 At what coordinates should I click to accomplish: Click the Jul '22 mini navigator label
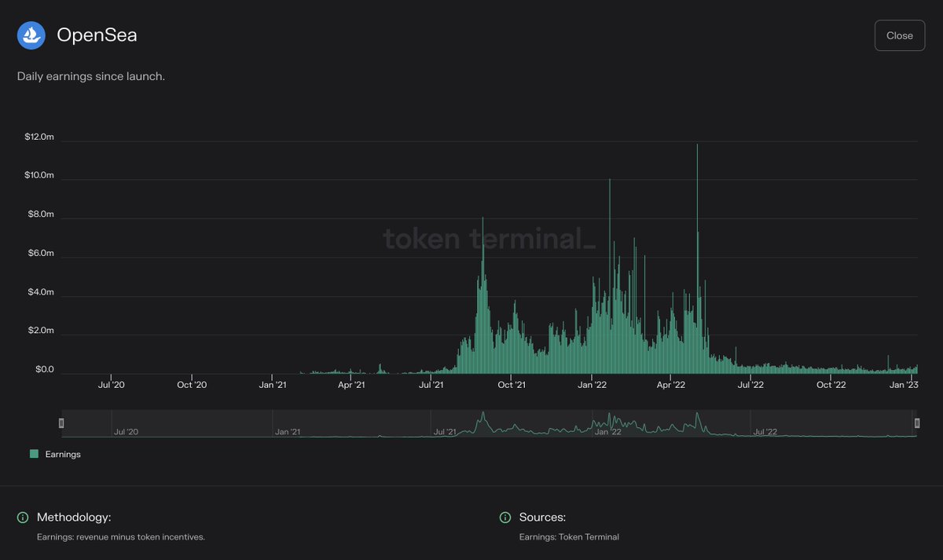[x=766, y=432]
